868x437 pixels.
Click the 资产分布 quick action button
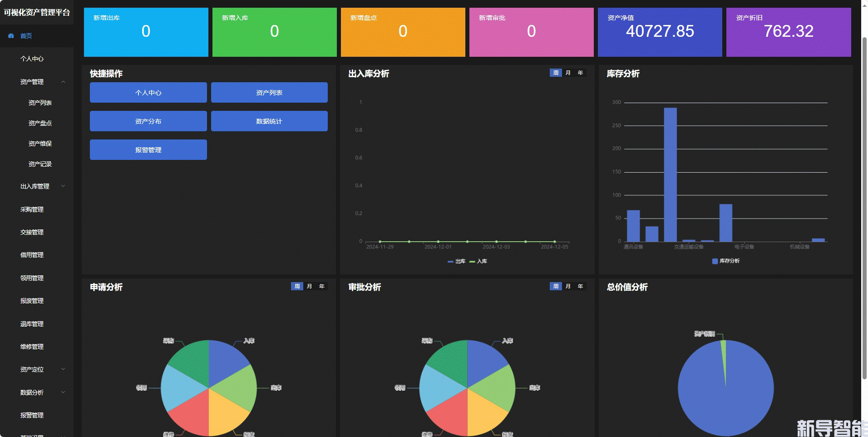148,121
